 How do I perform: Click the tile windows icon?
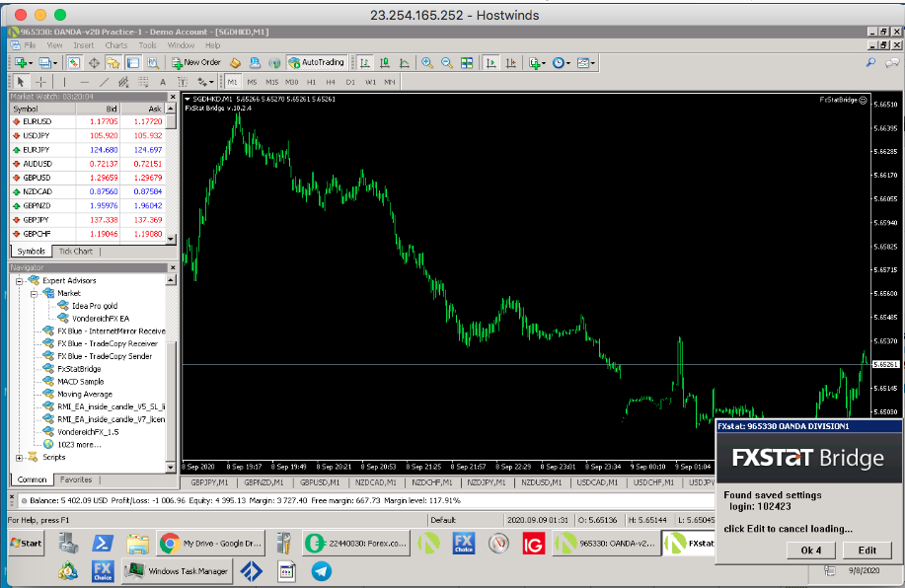point(467,62)
